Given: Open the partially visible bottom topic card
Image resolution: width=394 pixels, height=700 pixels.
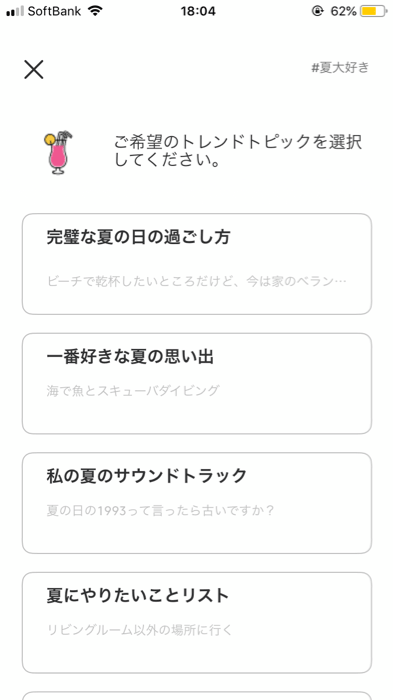Looking at the screenshot, I should pos(197,696).
